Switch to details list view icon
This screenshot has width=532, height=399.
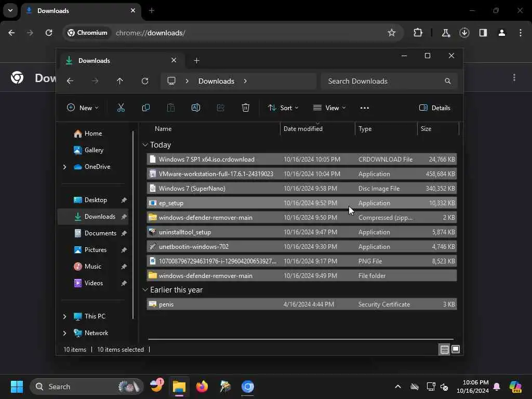pyautogui.click(x=445, y=350)
